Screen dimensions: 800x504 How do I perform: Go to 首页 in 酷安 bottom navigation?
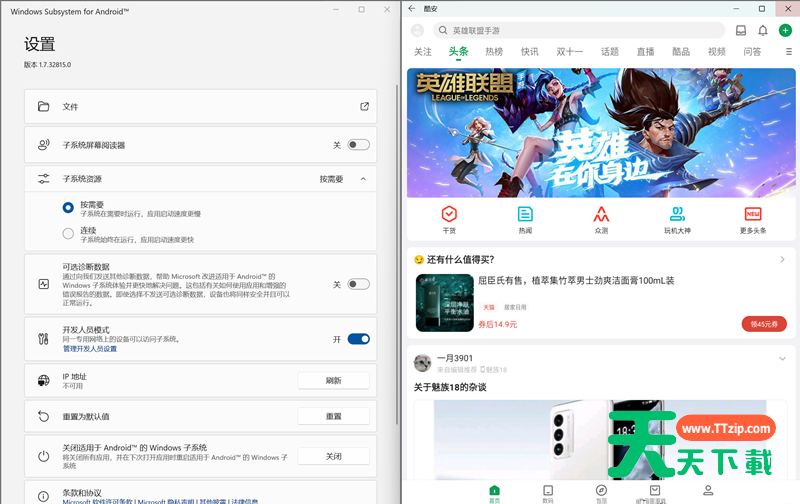(494, 493)
